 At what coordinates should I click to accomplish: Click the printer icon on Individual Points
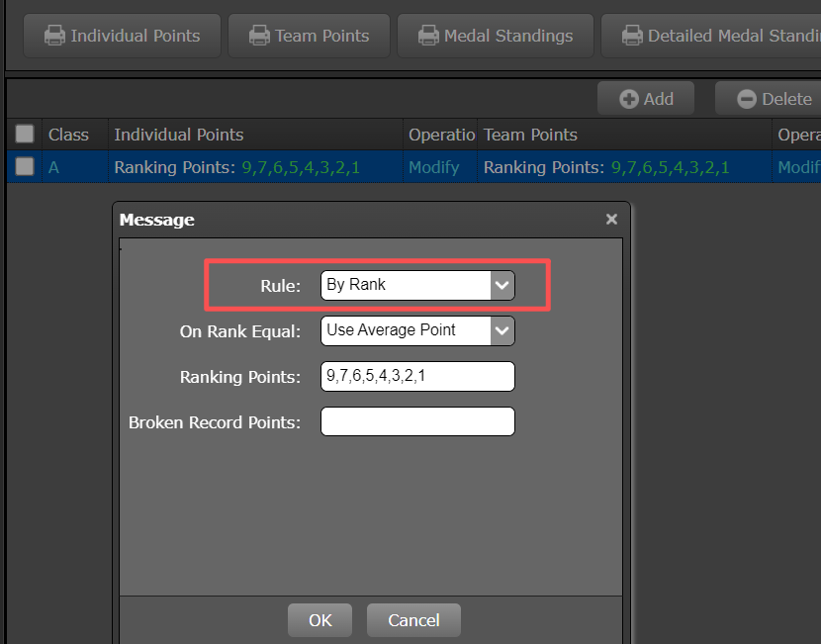tap(53, 35)
